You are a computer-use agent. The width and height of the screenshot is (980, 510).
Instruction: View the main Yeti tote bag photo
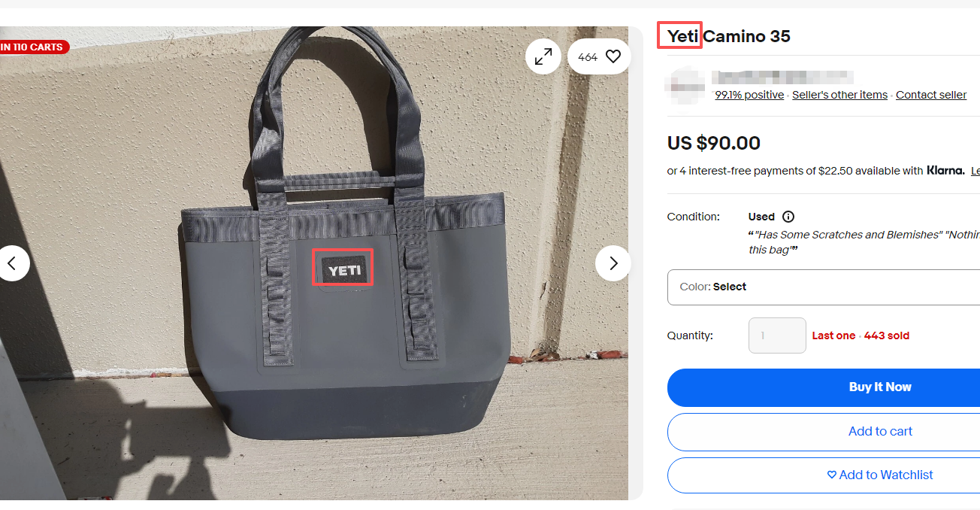[314, 263]
